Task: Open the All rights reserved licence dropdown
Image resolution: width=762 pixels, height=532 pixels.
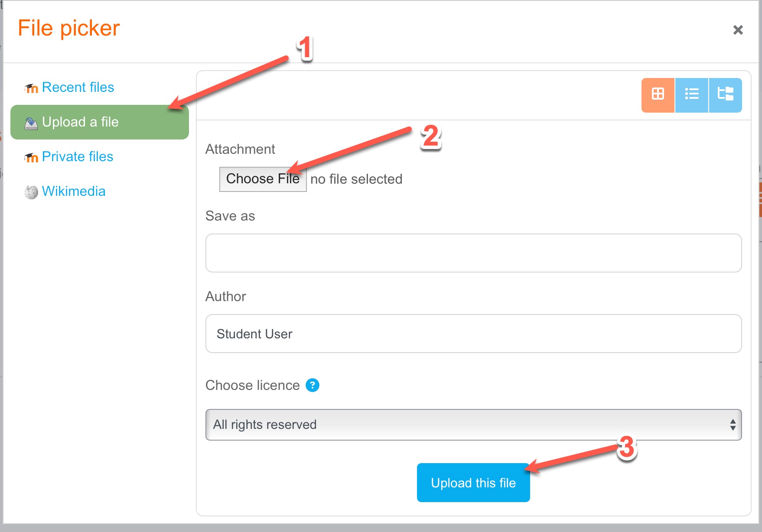Action: (473, 425)
